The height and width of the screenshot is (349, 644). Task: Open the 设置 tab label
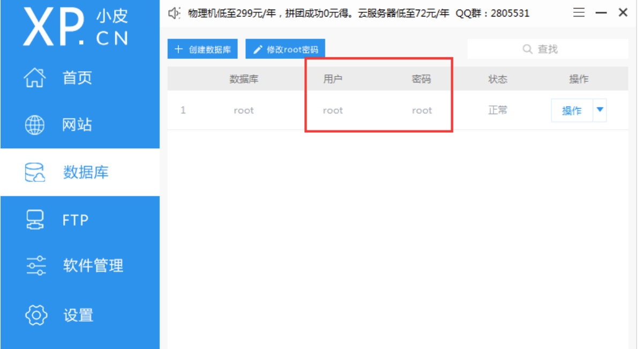point(78,315)
